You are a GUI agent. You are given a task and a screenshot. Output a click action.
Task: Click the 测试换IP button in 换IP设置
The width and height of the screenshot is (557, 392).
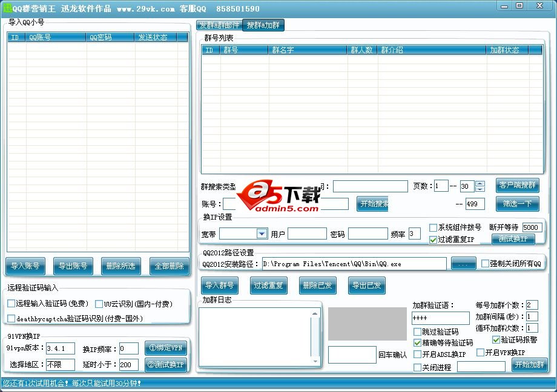[513, 239]
